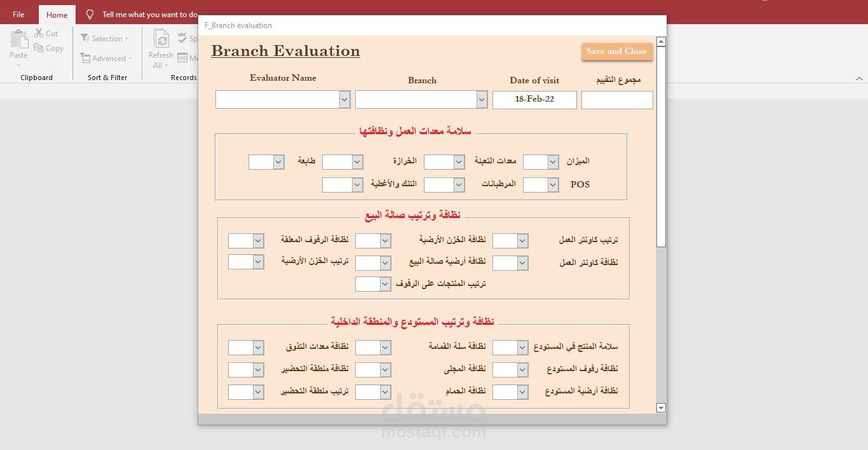
Task: Switch to the Home ribbon tab
Action: pos(57,15)
